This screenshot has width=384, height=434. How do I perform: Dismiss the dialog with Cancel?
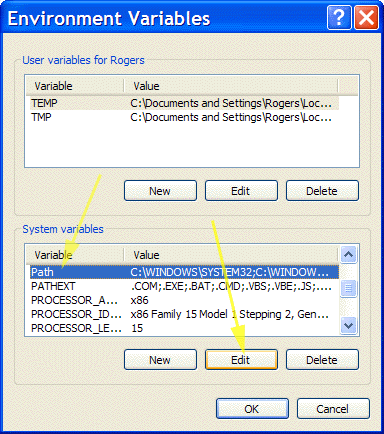click(x=333, y=409)
